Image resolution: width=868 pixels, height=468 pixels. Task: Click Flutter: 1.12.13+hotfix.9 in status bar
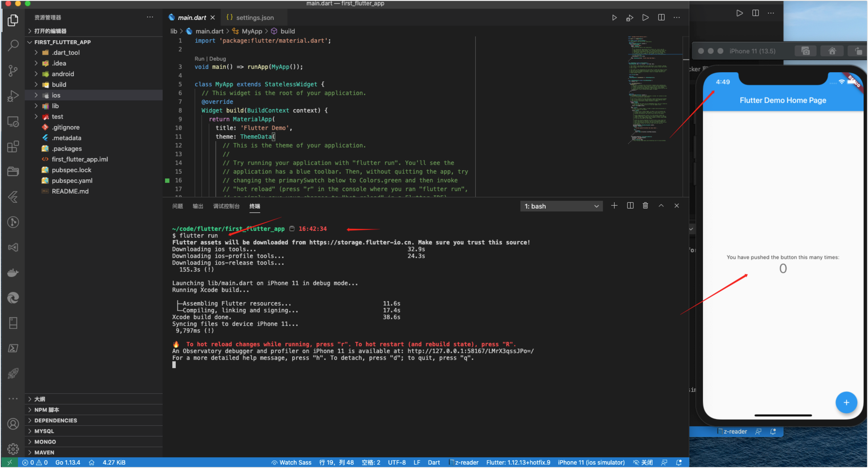tap(518, 463)
